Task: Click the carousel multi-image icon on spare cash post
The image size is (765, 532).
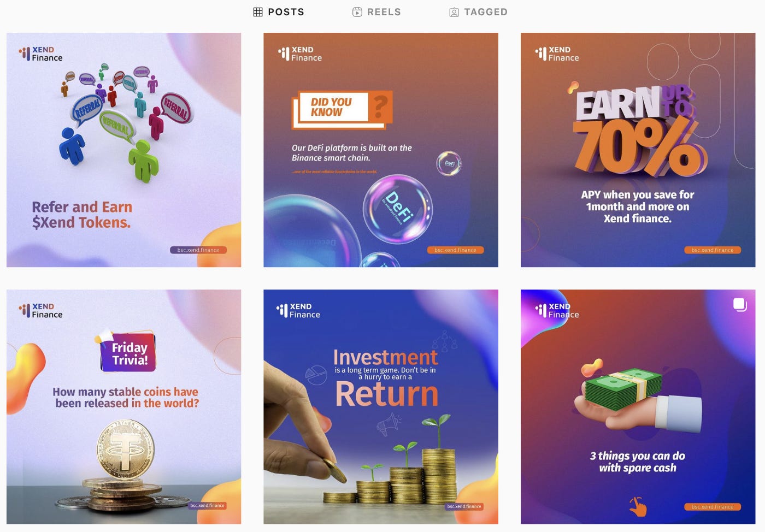Action: 740,305
